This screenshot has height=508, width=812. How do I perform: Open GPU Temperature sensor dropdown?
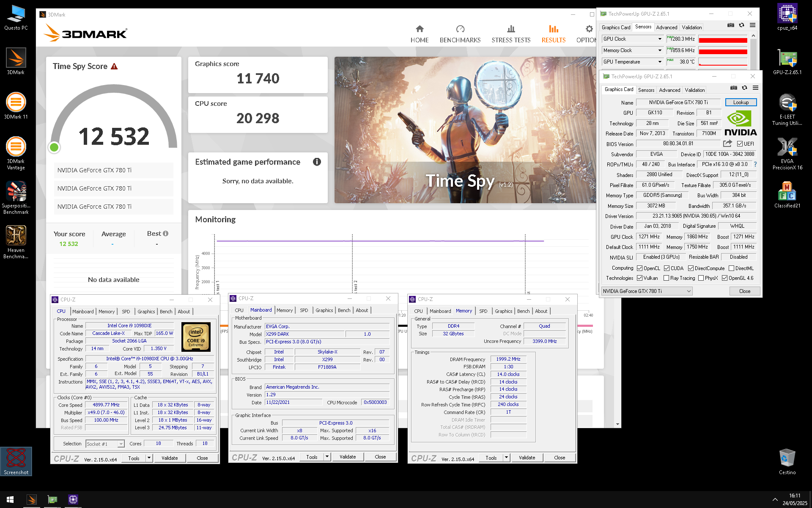coord(659,62)
